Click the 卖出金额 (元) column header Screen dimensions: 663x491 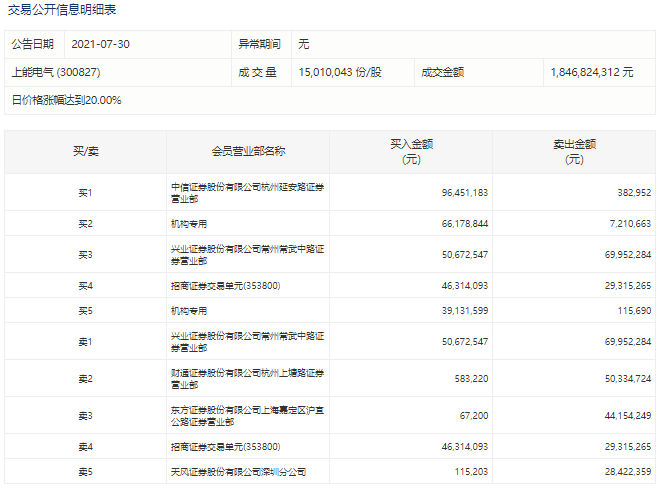pyautogui.click(x=574, y=151)
